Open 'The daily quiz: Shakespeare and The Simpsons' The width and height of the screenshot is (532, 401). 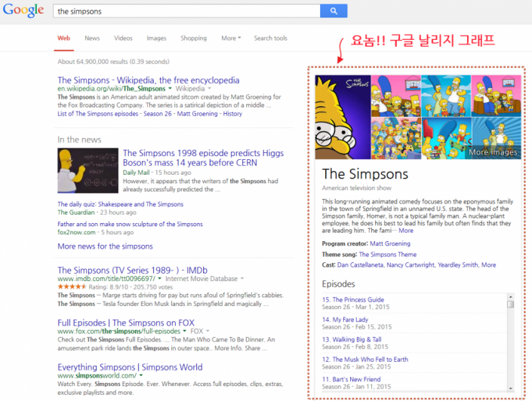tap(121, 204)
